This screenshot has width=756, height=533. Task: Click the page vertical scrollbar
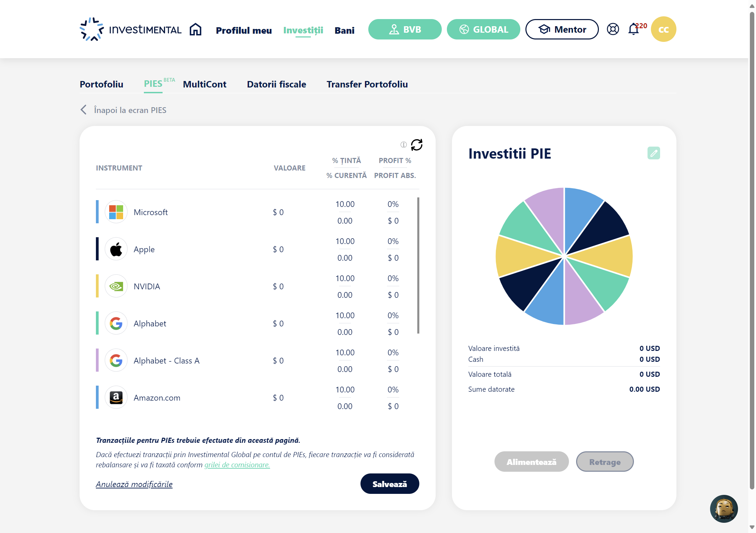point(752,250)
